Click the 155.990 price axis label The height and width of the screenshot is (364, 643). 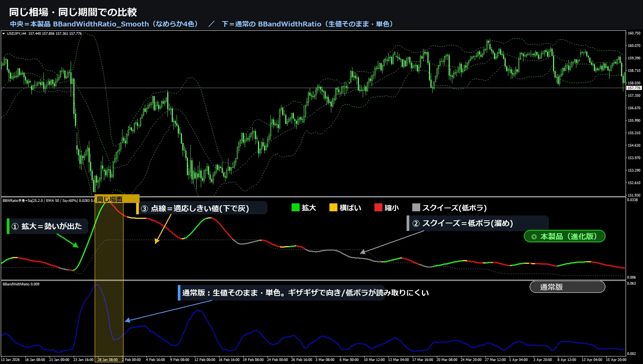(634, 121)
